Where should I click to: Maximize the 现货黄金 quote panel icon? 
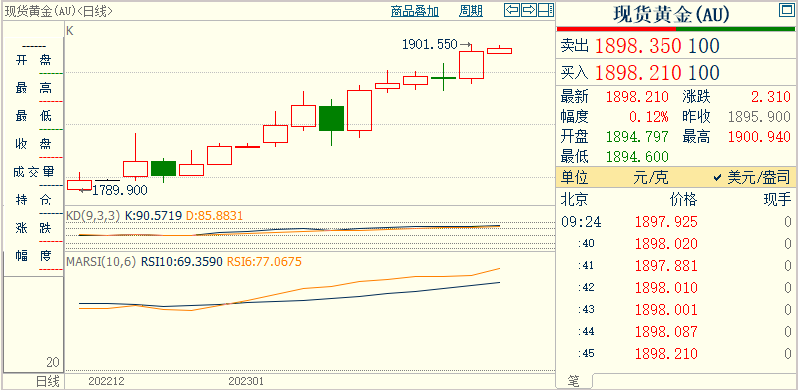pyautogui.click(x=786, y=10)
